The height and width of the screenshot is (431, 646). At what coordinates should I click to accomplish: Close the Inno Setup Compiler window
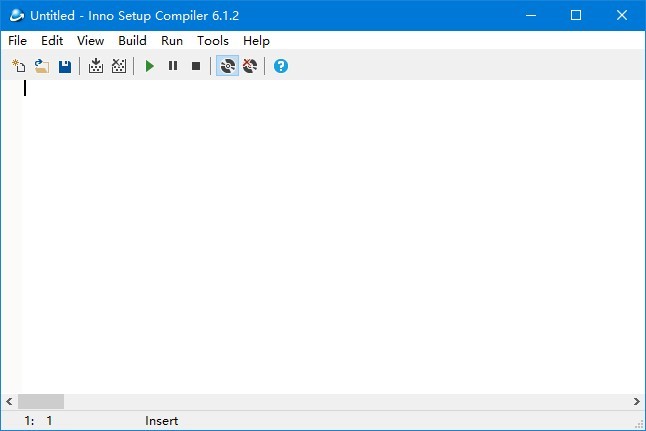tap(622, 16)
